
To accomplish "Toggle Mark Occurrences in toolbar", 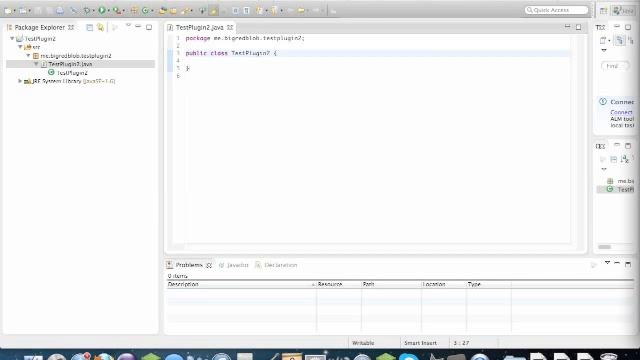I will 213,10.
